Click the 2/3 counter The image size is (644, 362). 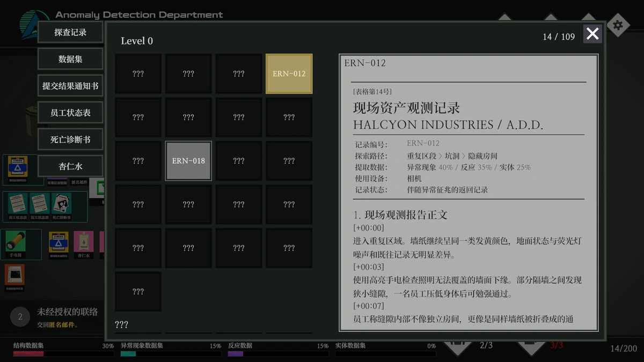coord(486,345)
